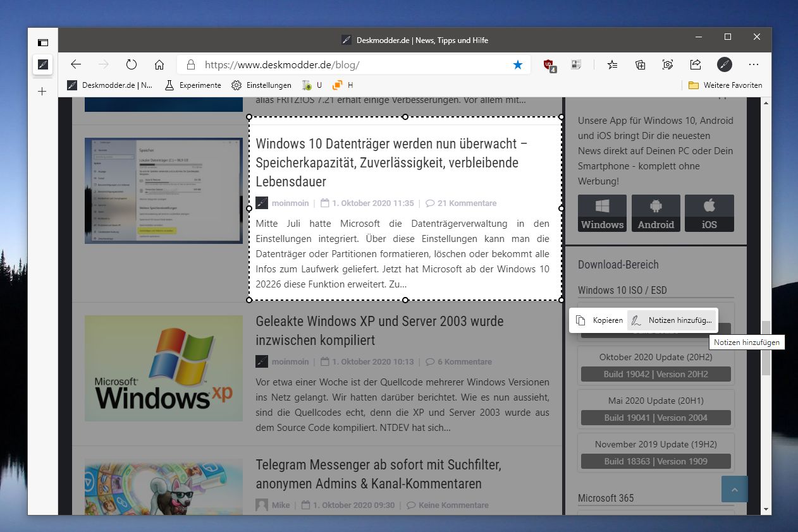
Task: Reload the page with the refresh icon
Action: pos(132,64)
